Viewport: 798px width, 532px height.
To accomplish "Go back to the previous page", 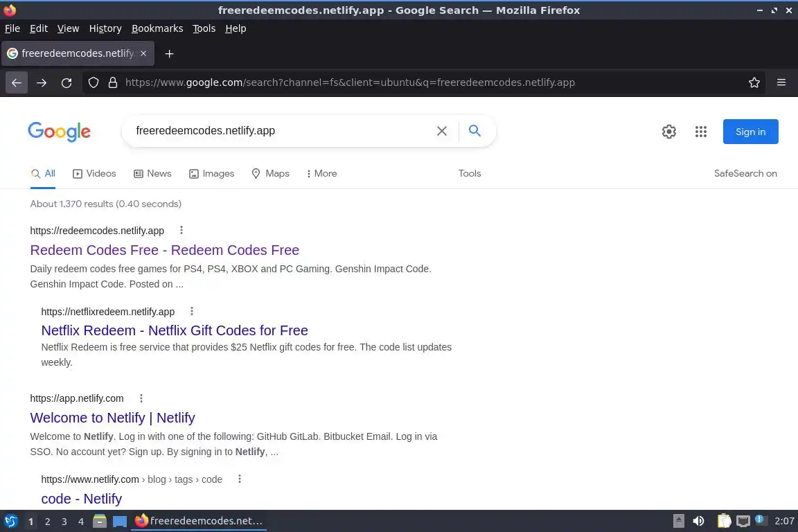I will 17,82.
